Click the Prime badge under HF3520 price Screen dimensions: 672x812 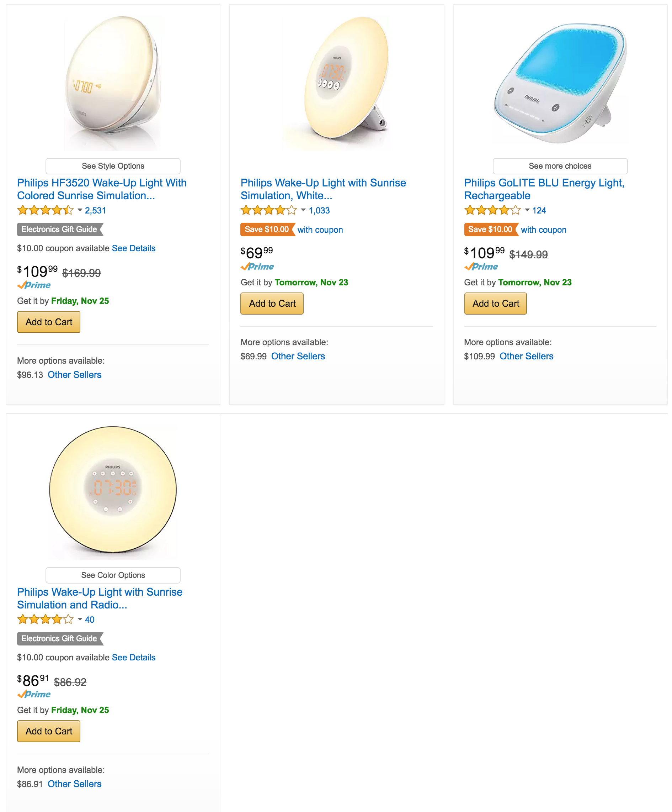33,285
